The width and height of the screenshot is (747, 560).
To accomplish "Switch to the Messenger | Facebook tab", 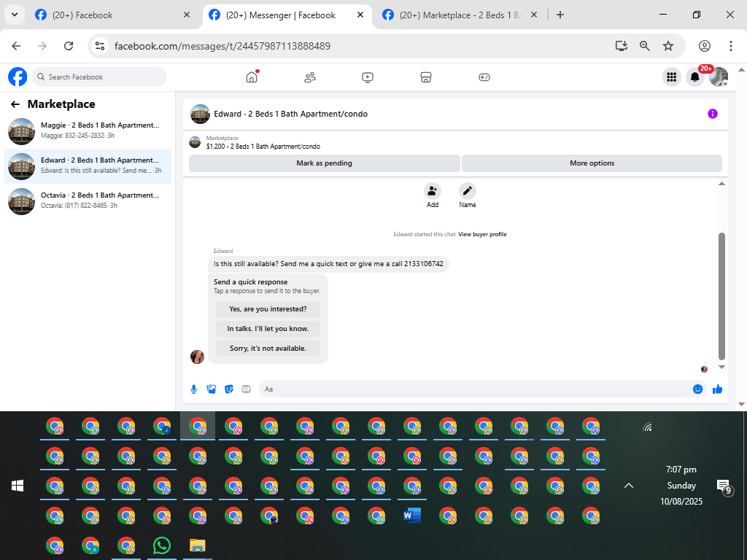I will [287, 15].
